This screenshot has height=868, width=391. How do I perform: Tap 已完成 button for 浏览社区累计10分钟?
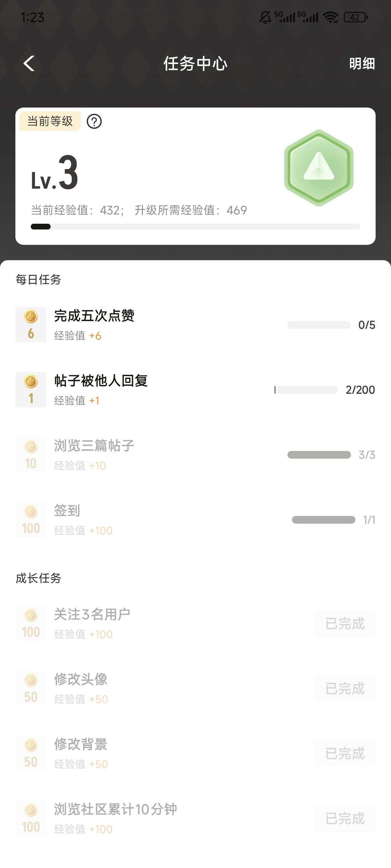(345, 818)
